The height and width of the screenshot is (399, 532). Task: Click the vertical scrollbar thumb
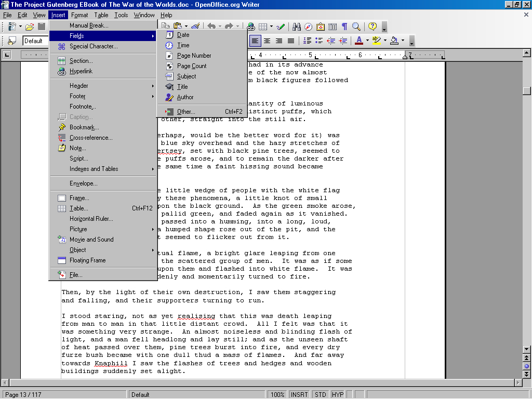527,91
